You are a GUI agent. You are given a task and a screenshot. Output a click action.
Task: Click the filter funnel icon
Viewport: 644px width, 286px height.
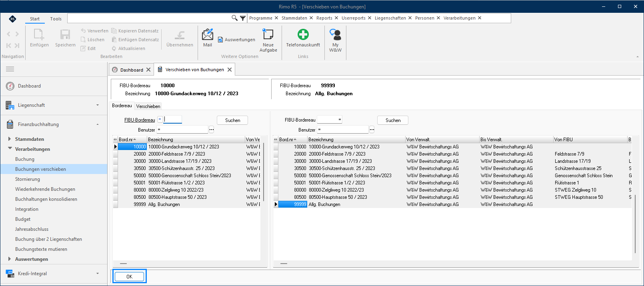point(243,18)
